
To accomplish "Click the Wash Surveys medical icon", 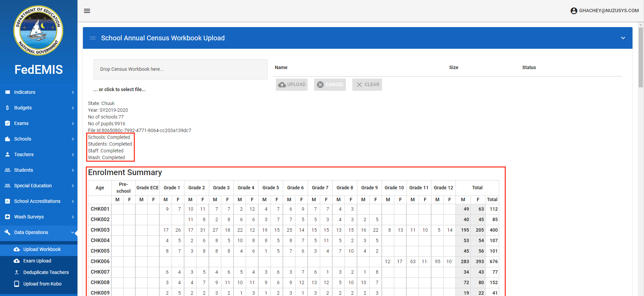I will click(7, 217).
